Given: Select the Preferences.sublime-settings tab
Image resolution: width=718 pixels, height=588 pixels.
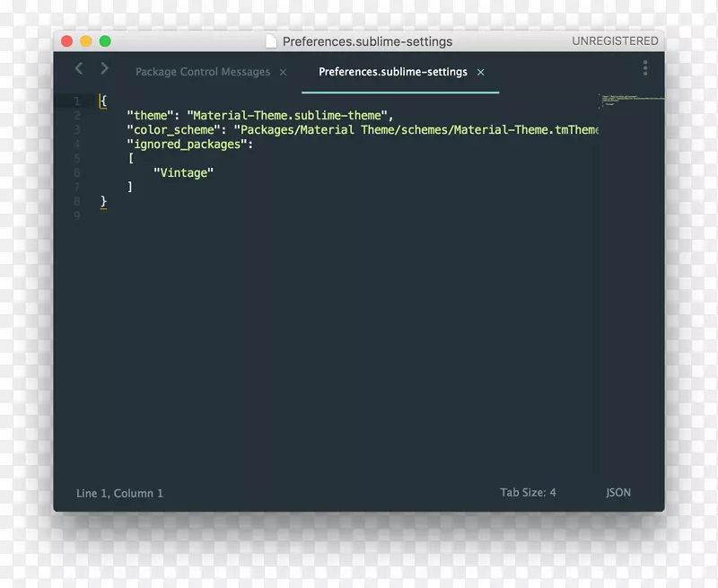Looking at the screenshot, I should click(x=392, y=72).
